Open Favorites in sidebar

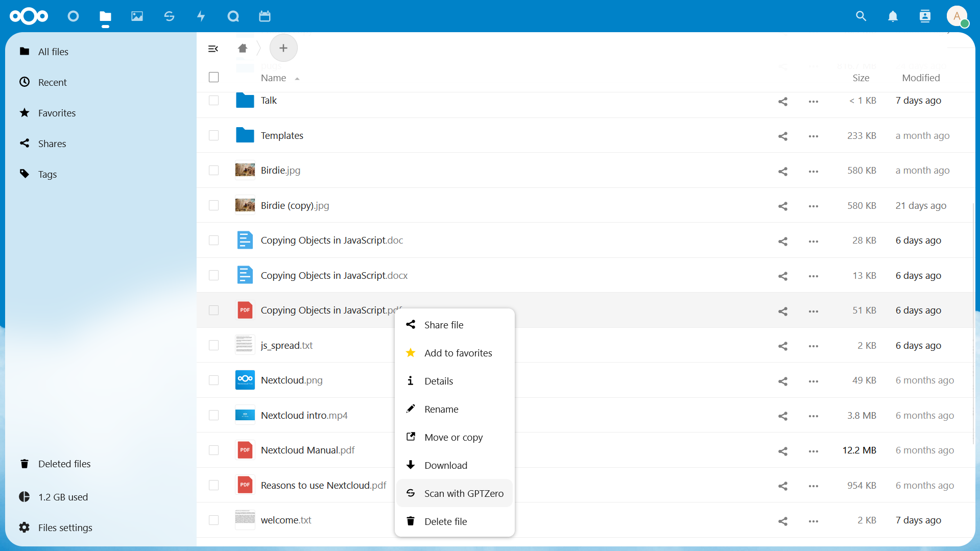101,113
